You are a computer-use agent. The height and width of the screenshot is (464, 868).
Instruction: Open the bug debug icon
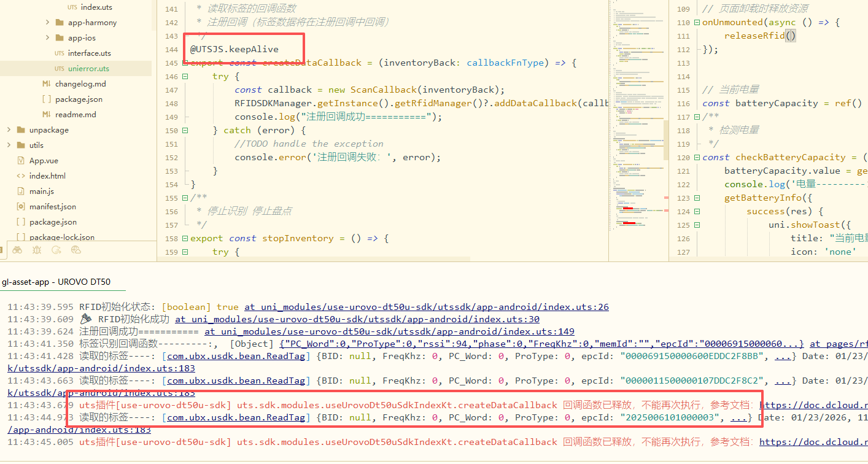[x=37, y=250]
